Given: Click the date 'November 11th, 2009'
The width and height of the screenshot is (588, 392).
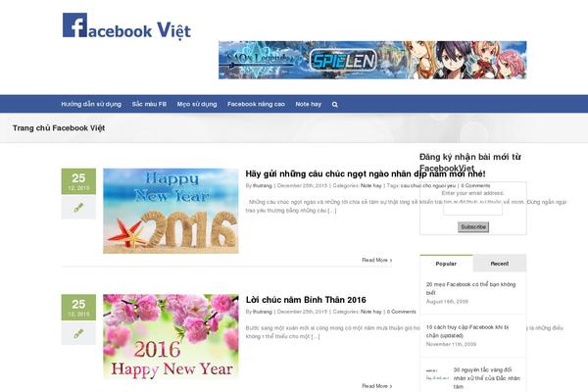Looking at the screenshot, I should (x=451, y=344).
